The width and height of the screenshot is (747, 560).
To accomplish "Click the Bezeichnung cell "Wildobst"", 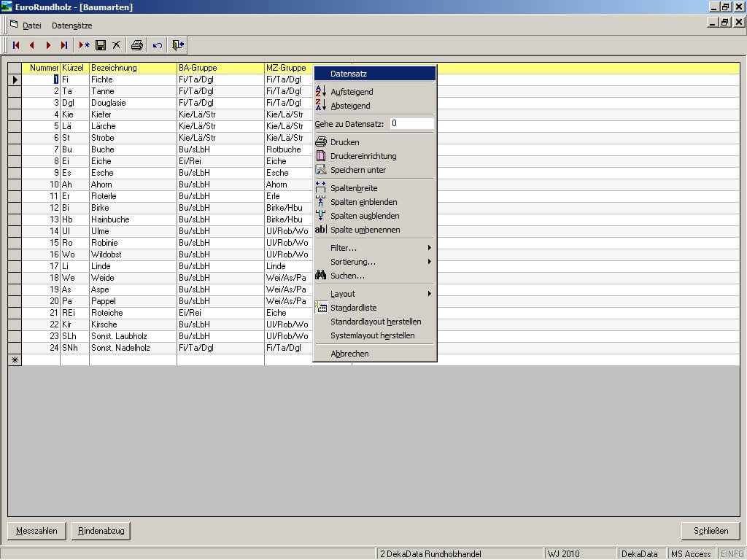I will [x=133, y=254].
